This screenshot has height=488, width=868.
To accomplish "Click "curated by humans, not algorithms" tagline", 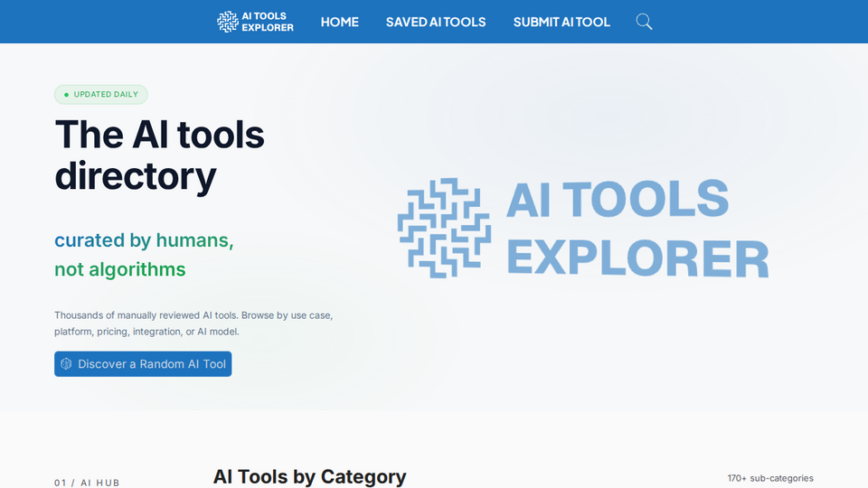I will click(x=144, y=255).
